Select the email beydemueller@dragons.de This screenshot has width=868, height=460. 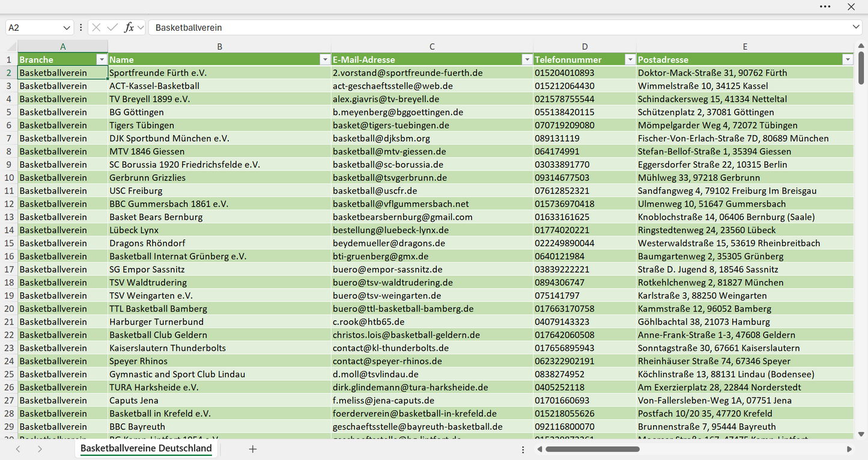(x=432, y=243)
